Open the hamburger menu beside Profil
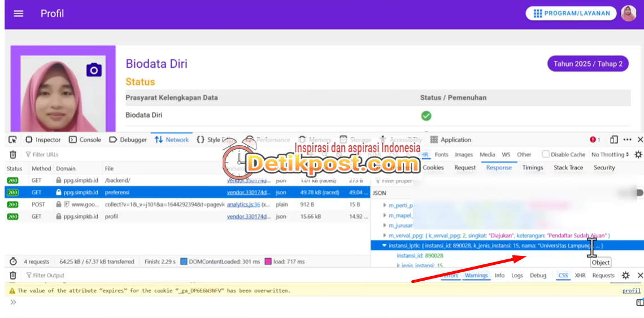644x318 pixels. pos(19,14)
